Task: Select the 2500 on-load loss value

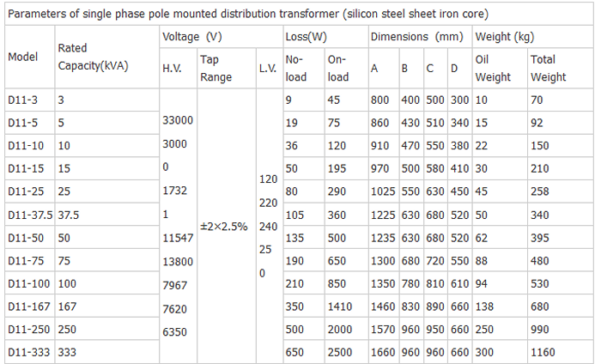Action: coord(340,352)
